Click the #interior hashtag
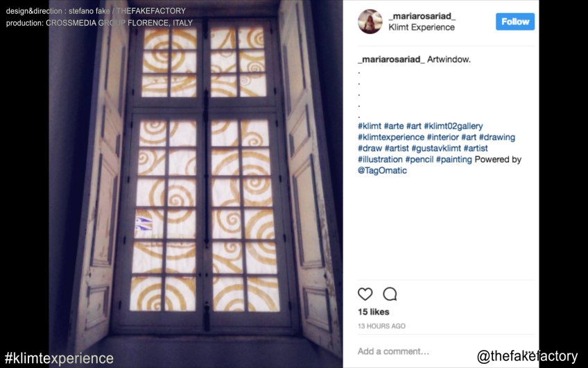The width and height of the screenshot is (588, 368). pyautogui.click(x=442, y=137)
